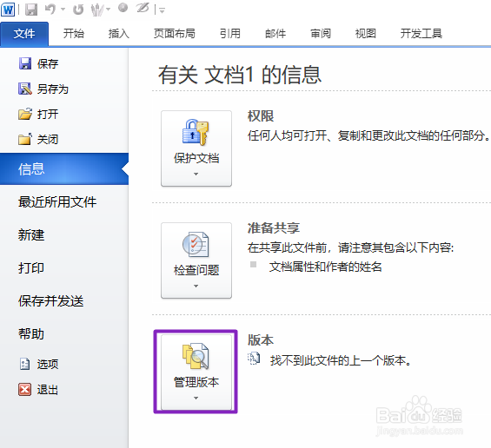Click the 关闭 folder icon in sidebar
Viewport: 491px width, 448px height.
point(25,139)
